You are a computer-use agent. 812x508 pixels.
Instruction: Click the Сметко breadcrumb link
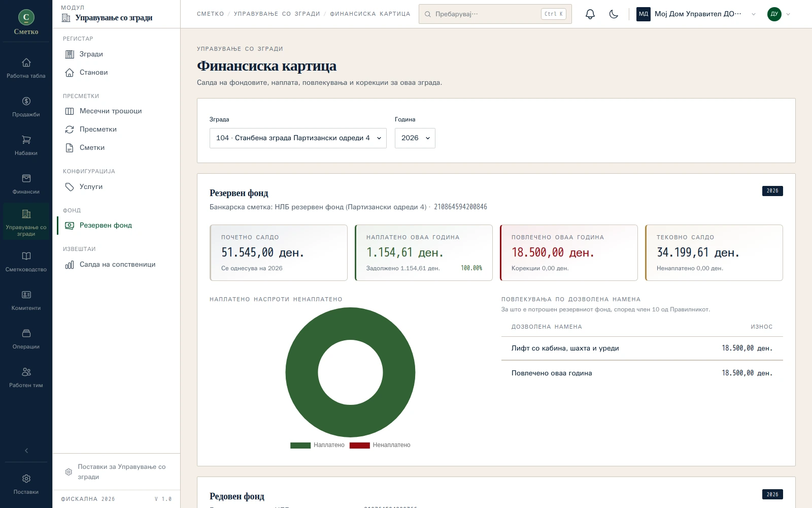(210, 14)
